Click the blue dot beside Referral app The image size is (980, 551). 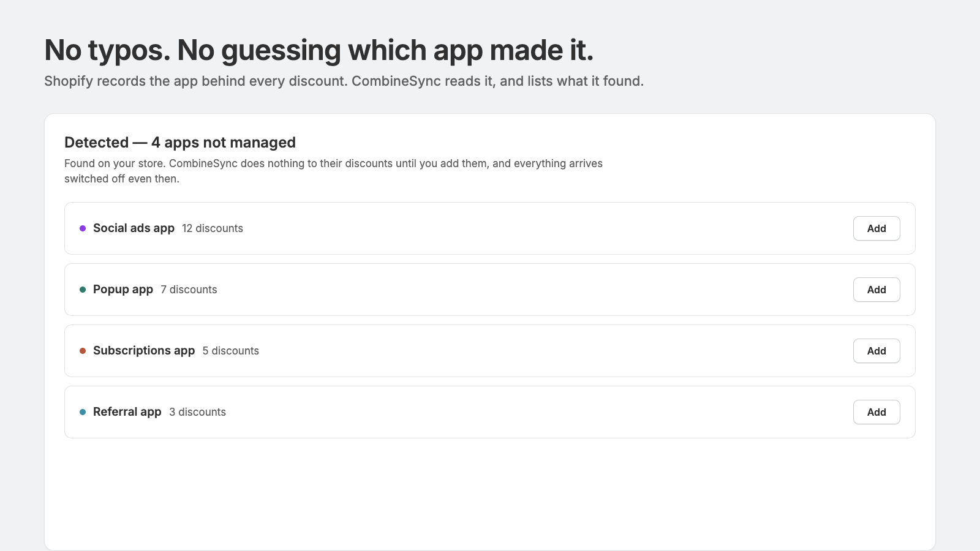point(83,412)
